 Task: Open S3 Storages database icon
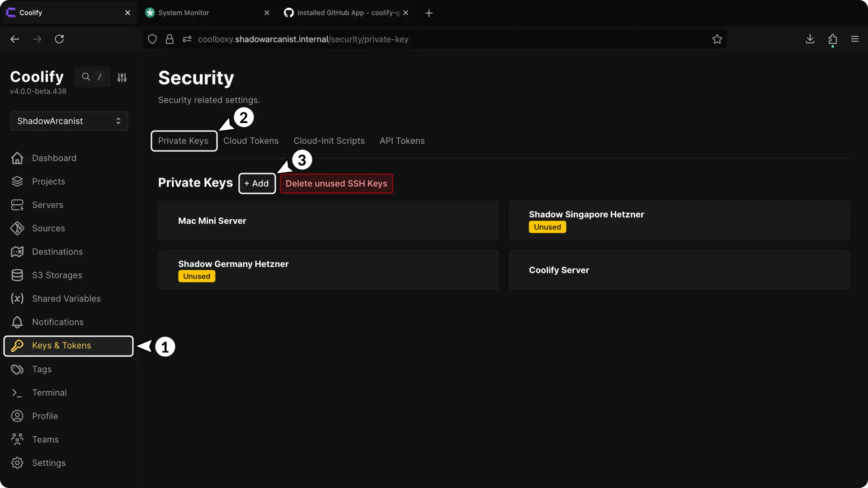(x=17, y=275)
